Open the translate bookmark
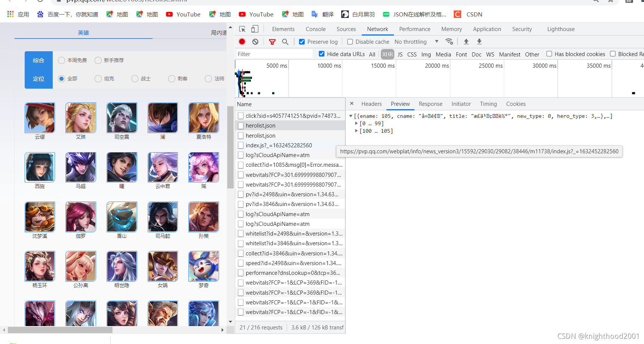Screen dimensions: 644x344 point(323,14)
